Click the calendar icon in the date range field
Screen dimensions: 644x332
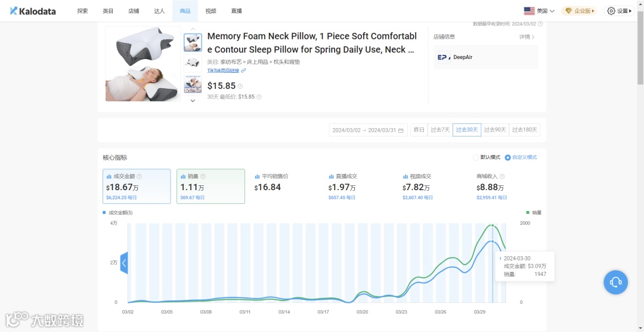401,130
